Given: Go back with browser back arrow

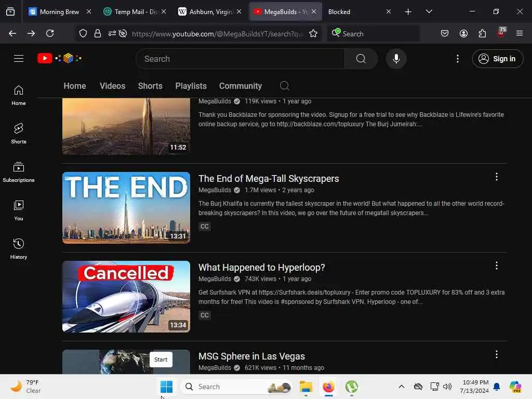Looking at the screenshot, I should tap(12, 33).
